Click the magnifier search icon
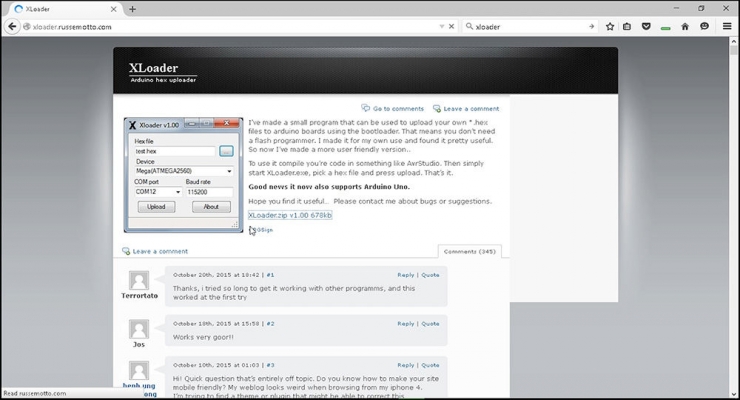Viewport: 740px width, 400px height. coord(469,27)
